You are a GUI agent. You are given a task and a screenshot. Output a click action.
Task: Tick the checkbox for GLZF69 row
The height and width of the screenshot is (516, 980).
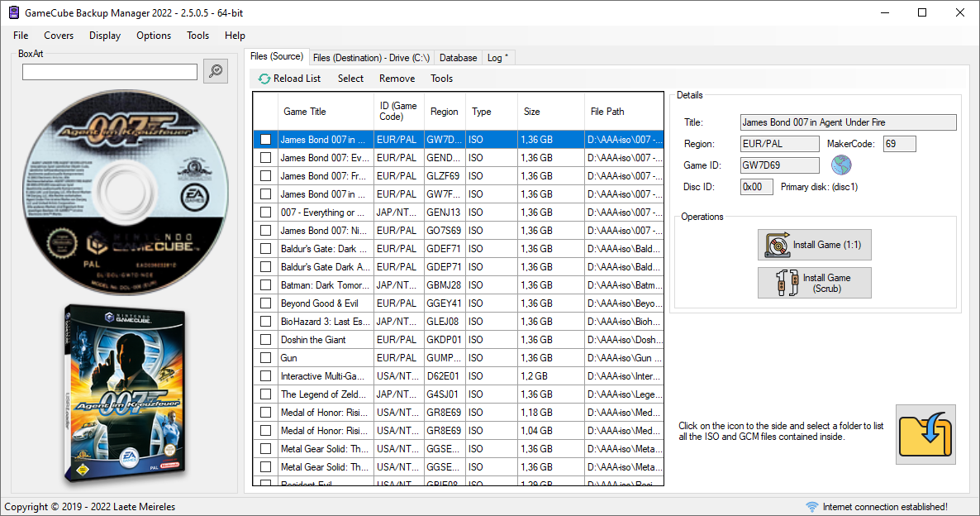click(x=265, y=176)
